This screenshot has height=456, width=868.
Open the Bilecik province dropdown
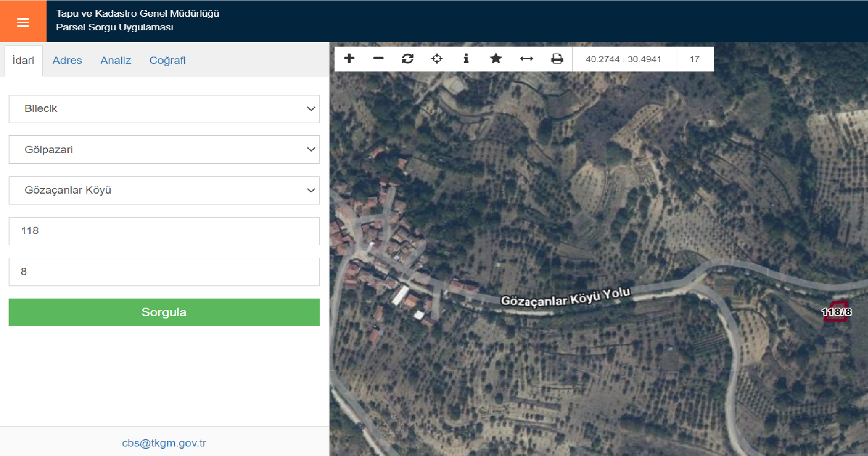164,109
